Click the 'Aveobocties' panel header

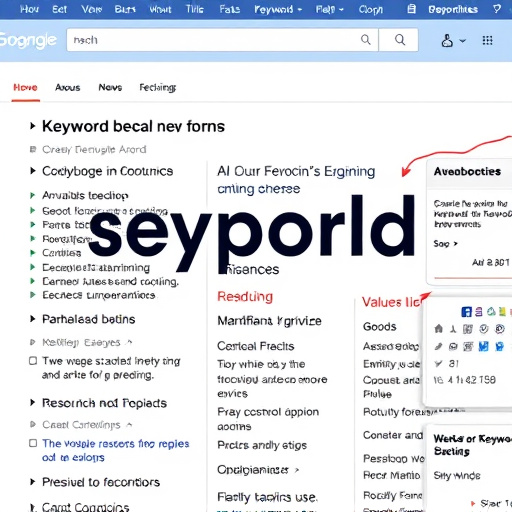pos(467,172)
